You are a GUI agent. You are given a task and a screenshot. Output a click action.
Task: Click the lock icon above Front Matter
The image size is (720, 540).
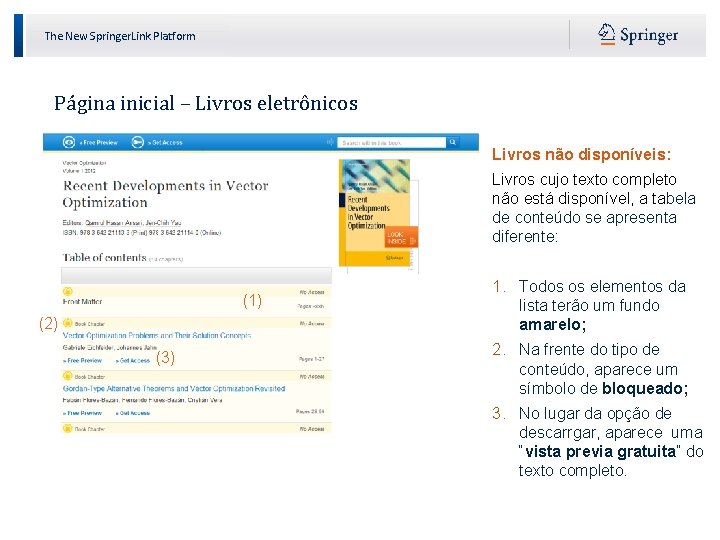(68, 291)
